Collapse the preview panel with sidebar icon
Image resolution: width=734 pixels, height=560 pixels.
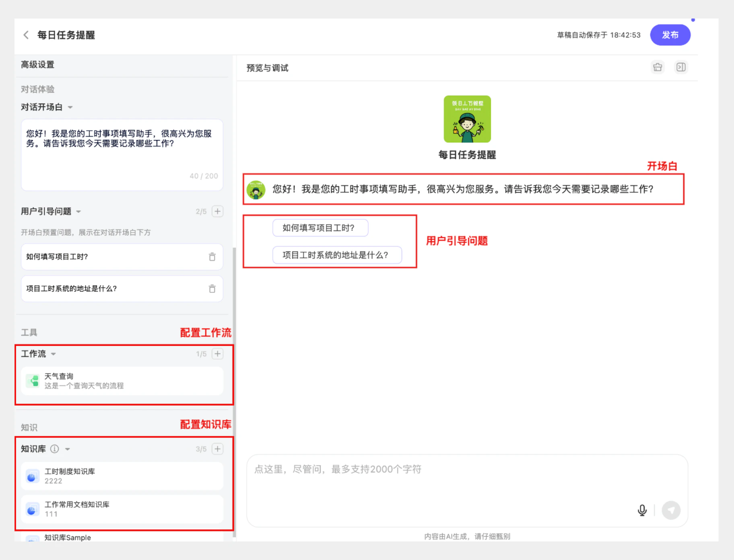click(681, 67)
